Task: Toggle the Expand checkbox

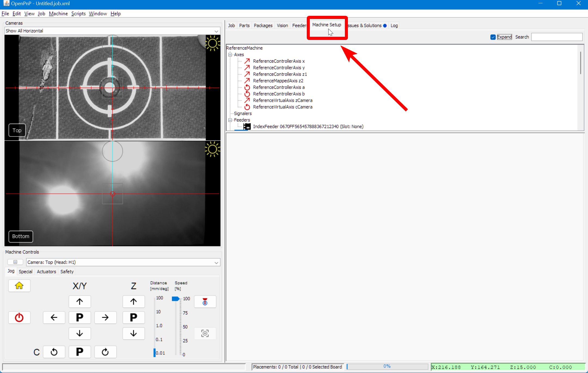Action: [x=493, y=37]
